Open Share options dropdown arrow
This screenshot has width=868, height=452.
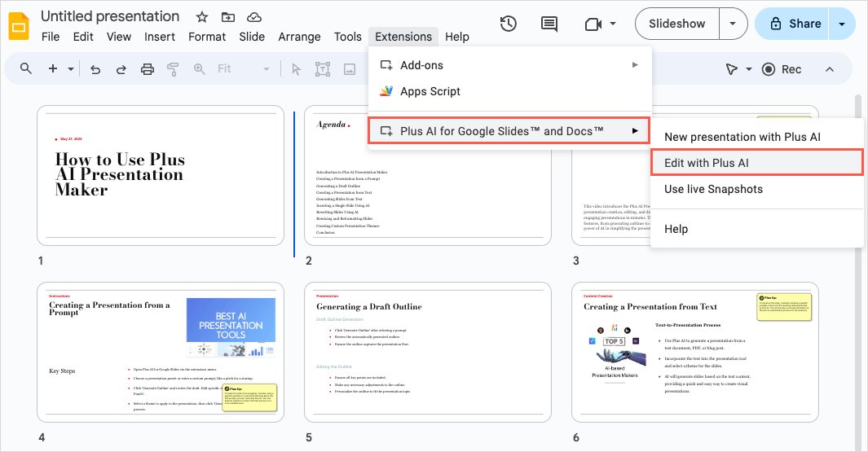841,24
